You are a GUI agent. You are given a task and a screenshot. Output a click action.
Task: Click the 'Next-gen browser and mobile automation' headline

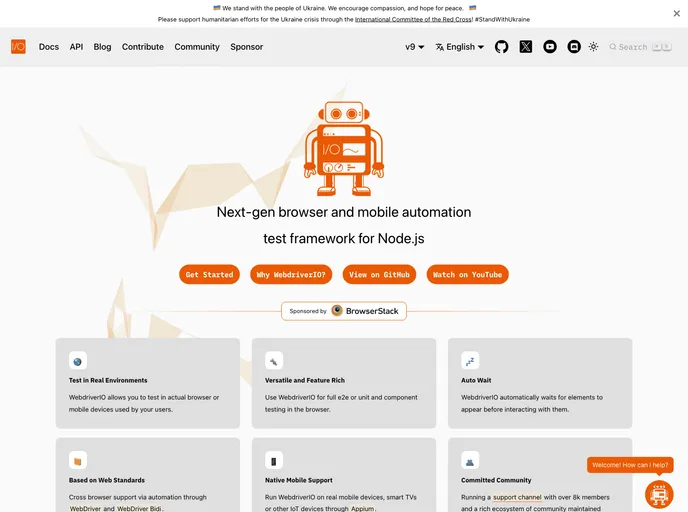(344, 212)
